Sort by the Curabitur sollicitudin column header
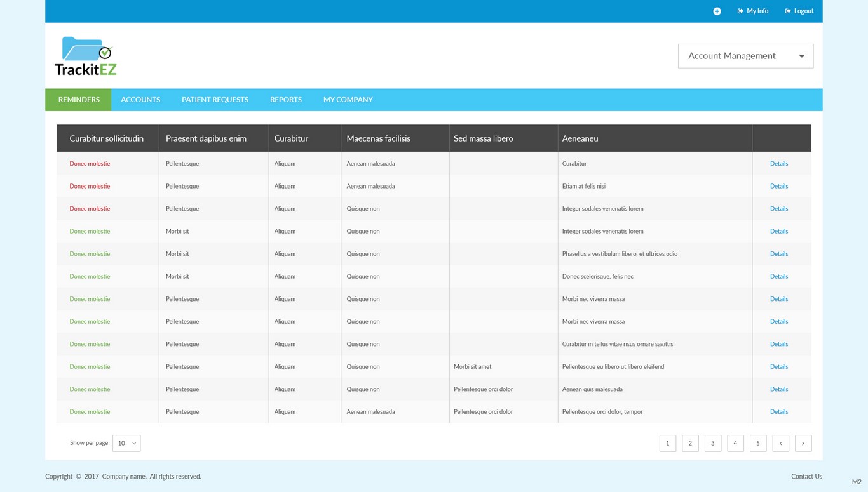This screenshot has width=868, height=492. point(106,138)
